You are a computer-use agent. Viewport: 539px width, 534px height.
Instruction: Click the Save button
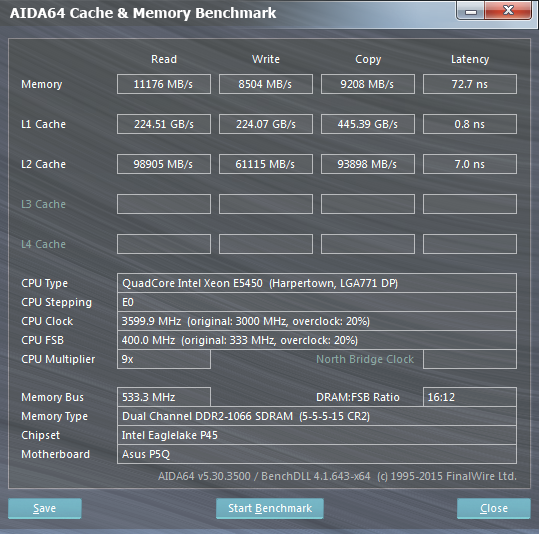pyautogui.click(x=45, y=508)
